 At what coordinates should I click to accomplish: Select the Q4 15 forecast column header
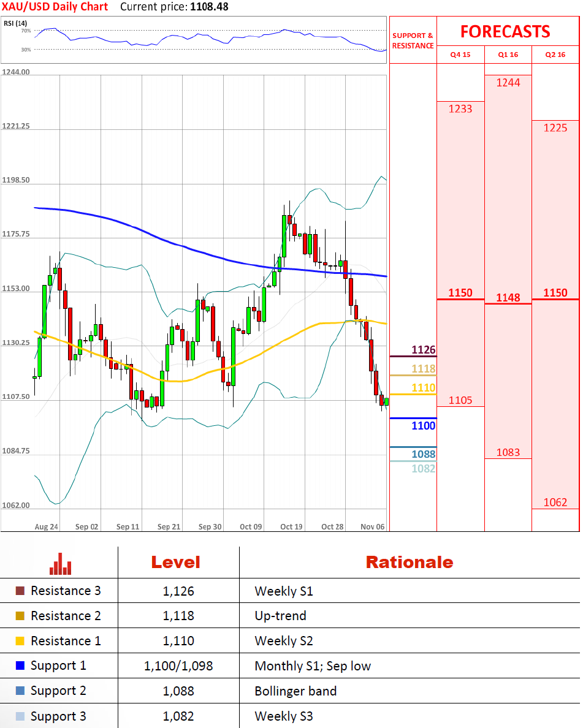[x=460, y=55]
